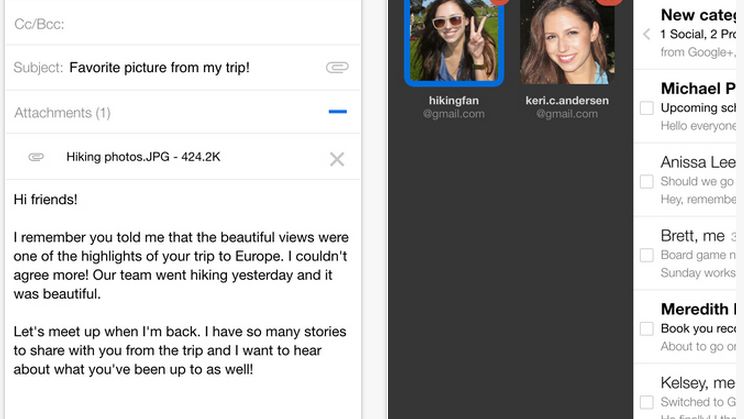Image resolution: width=744 pixels, height=419 pixels.
Task: Click the paperclip icon next to Hiking photos.JPG
Action: 36,157
